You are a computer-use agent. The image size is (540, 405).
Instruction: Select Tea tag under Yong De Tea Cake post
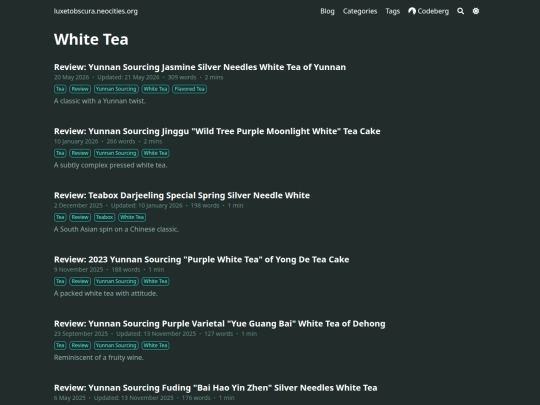click(x=60, y=281)
